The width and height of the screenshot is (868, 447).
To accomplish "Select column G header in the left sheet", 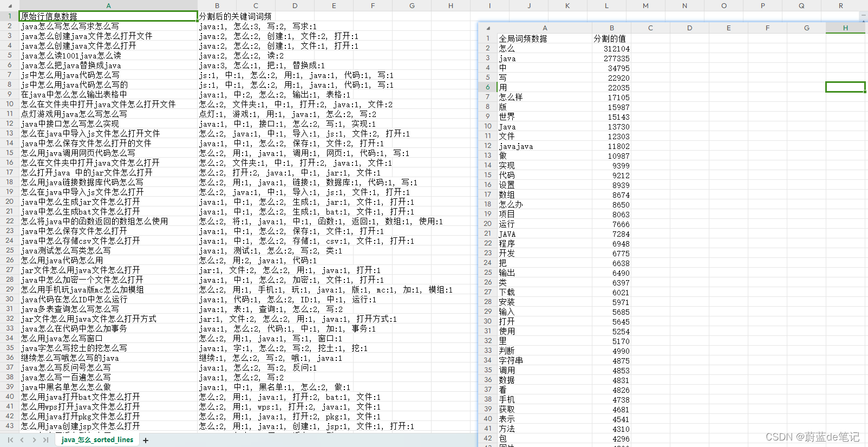I will 412,5.
